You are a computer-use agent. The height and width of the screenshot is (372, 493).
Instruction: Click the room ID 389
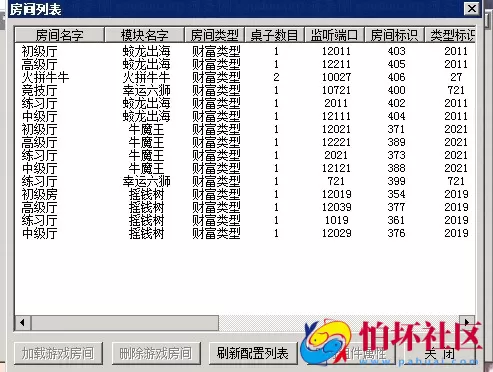click(396, 142)
